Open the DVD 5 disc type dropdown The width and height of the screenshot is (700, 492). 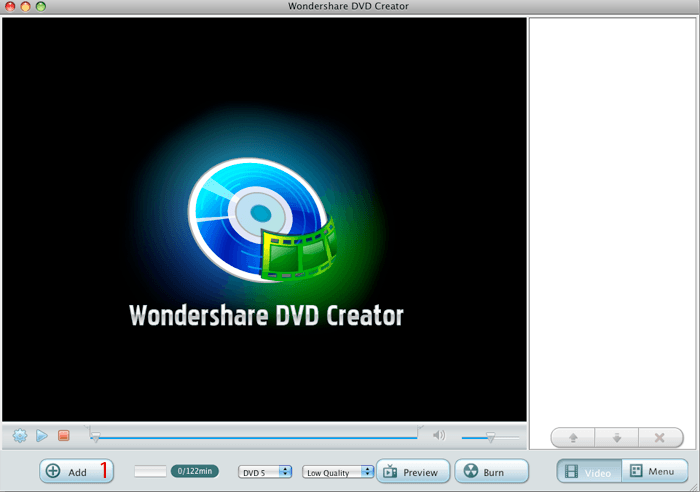pyautogui.click(x=265, y=472)
